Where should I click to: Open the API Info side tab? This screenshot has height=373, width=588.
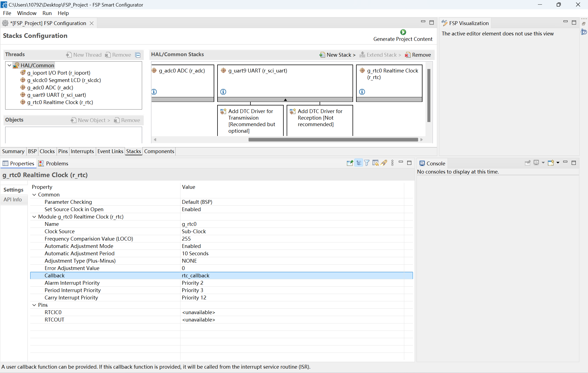click(x=13, y=200)
